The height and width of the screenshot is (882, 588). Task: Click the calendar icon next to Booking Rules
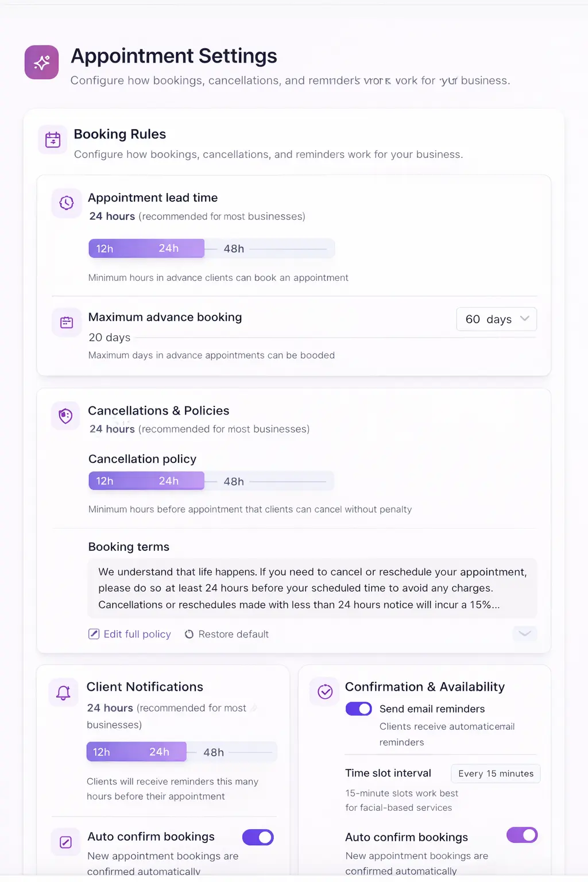[53, 140]
